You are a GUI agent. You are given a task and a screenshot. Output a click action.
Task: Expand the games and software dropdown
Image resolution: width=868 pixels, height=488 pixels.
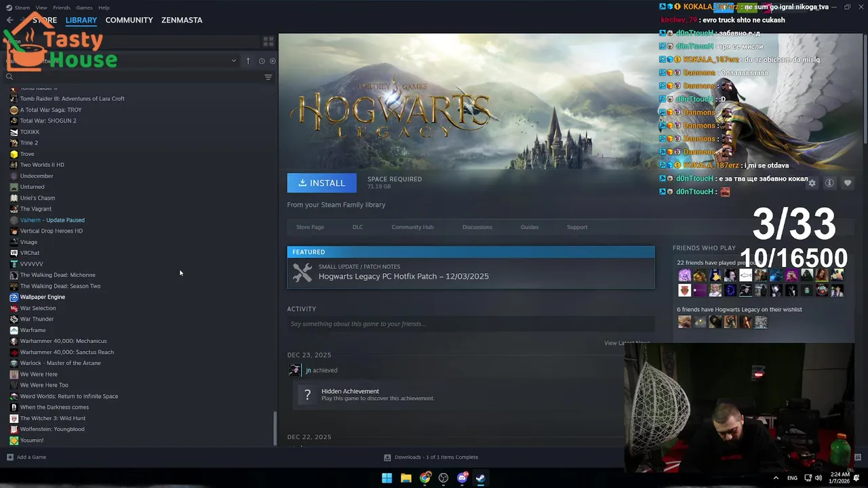click(x=234, y=61)
